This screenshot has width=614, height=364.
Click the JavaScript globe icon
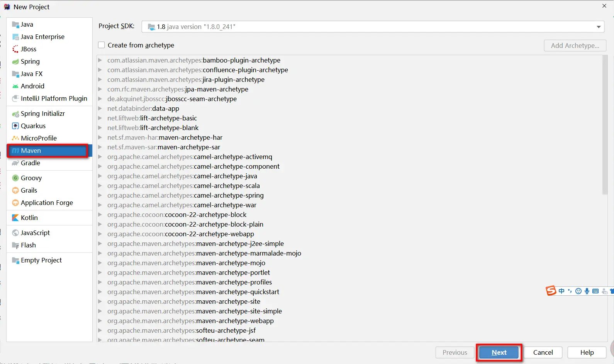pos(15,233)
